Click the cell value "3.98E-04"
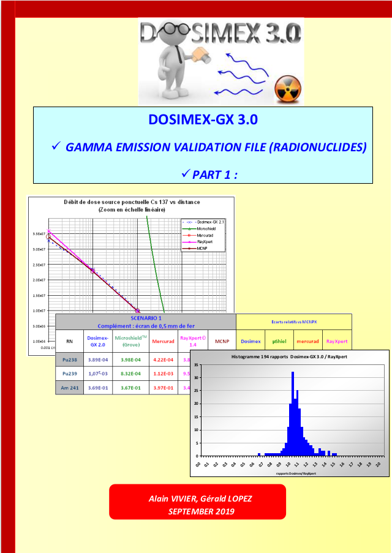The width and height of the screenshot is (392, 553). pyautogui.click(x=130, y=359)
